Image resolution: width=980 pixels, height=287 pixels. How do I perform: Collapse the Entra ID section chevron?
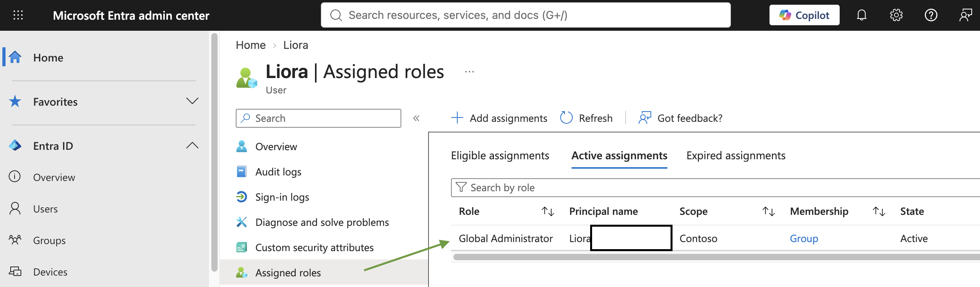point(192,145)
